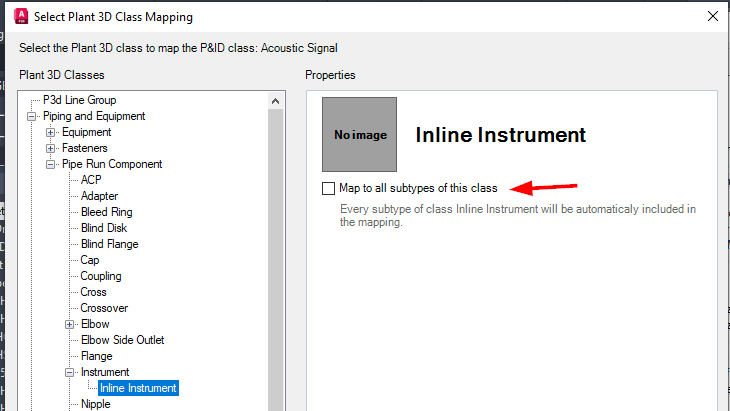Collapse the Instrument tree node
This screenshot has height=411, width=730.
[x=70, y=372]
